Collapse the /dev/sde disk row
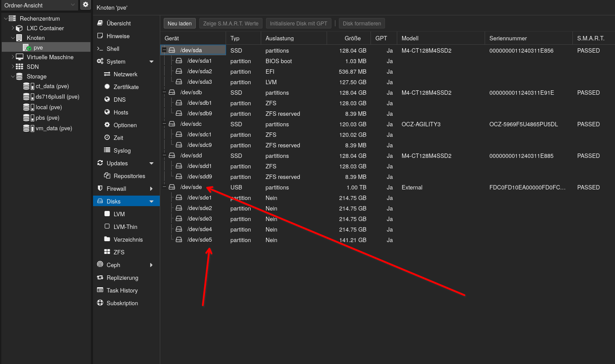This screenshot has height=364, width=615. [164, 187]
